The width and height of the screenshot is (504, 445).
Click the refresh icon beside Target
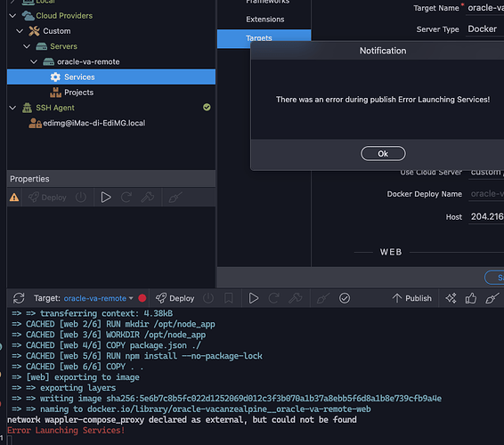19,298
